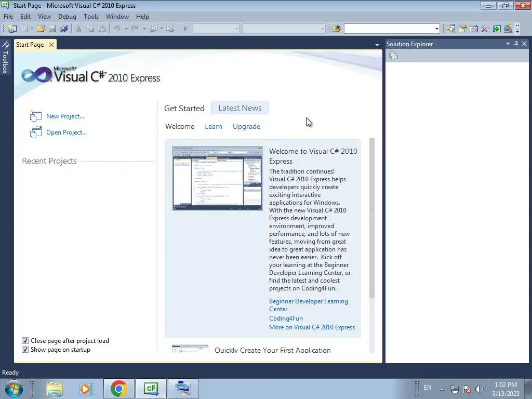The image size is (532, 399).
Task: Open Google Chrome from the taskbar
Action: pyautogui.click(x=118, y=389)
